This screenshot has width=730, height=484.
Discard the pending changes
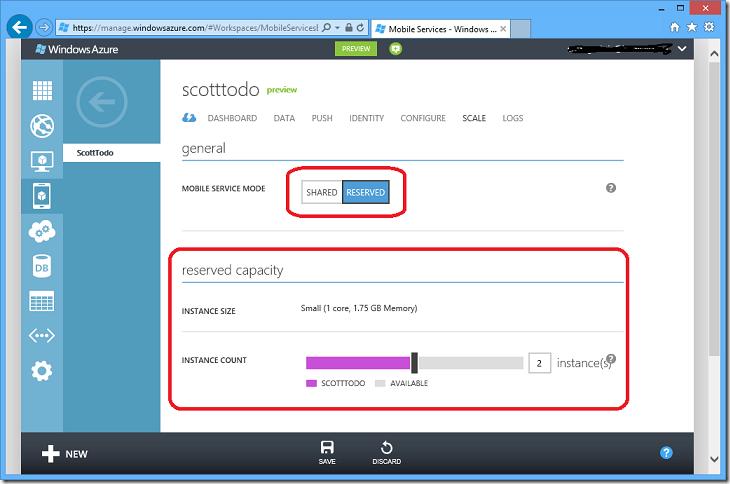point(386,453)
